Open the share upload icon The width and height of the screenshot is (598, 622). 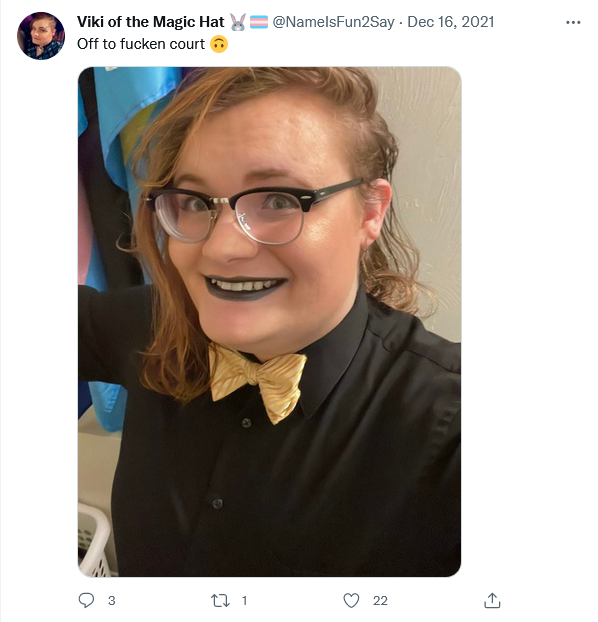(x=492, y=601)
